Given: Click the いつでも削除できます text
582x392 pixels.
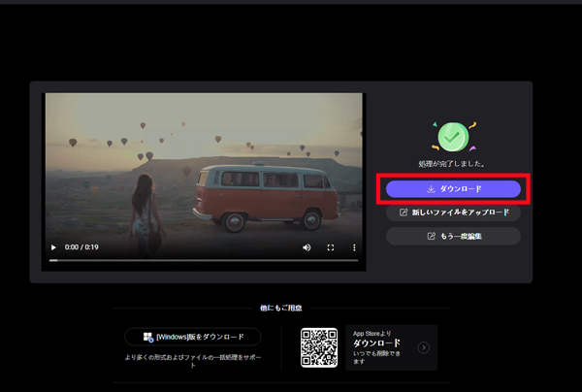Looking at the screenshot, I should (x=378, y=358).
